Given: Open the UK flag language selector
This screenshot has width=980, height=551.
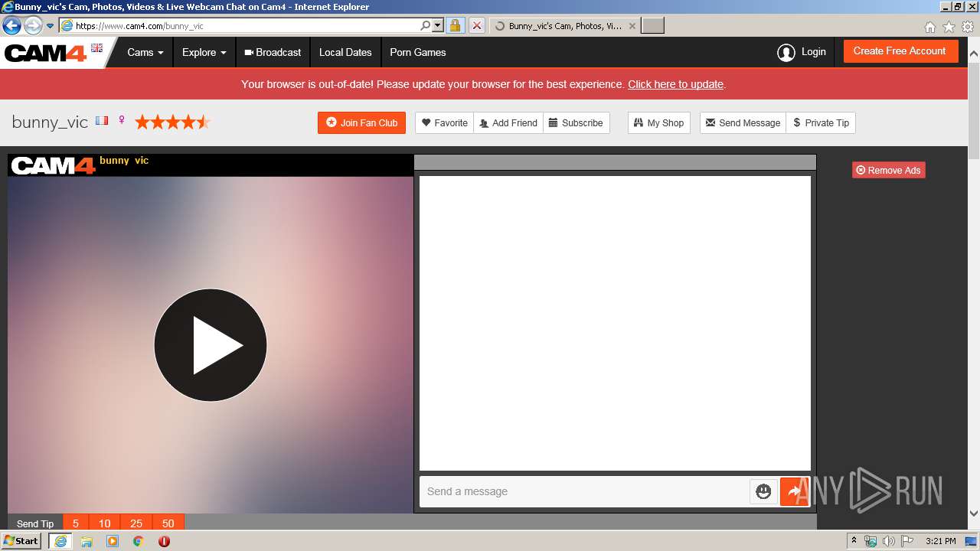Looking at the screenshot, I should [96, 48].
